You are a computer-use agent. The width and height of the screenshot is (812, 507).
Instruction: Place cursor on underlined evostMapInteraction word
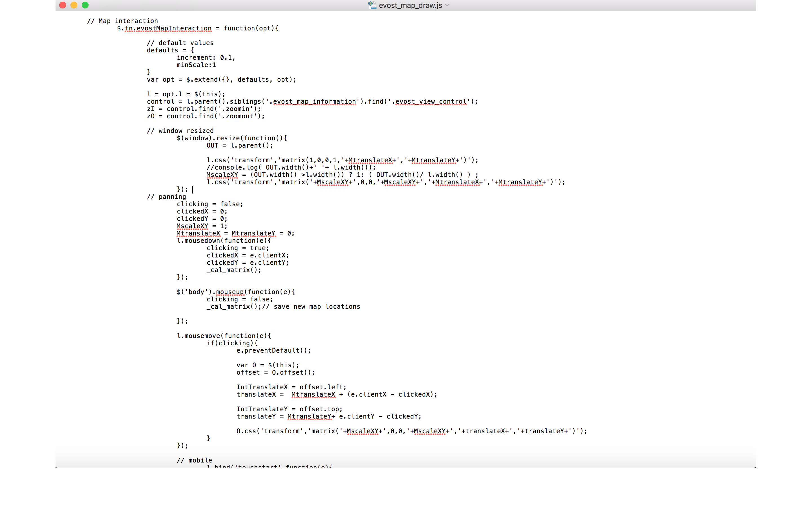(174, 28)
